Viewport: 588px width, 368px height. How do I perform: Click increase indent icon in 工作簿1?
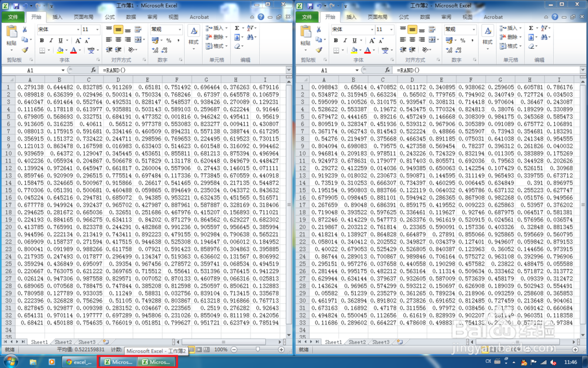click(x=118, y=49)
